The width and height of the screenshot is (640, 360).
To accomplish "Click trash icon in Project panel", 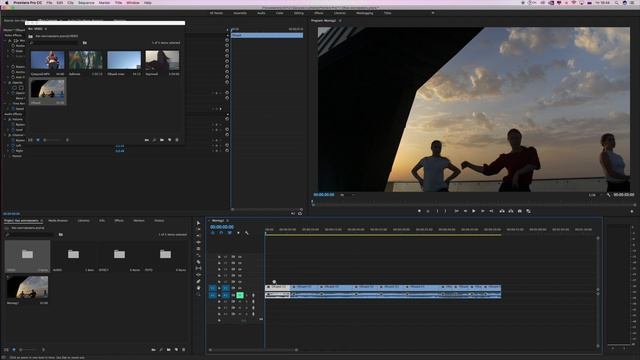I will (184, 350).
